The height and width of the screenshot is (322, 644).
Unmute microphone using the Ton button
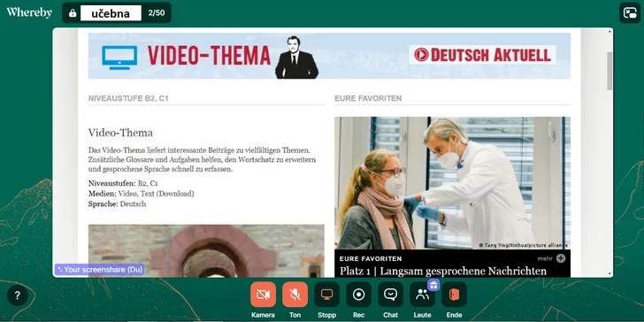295,295
